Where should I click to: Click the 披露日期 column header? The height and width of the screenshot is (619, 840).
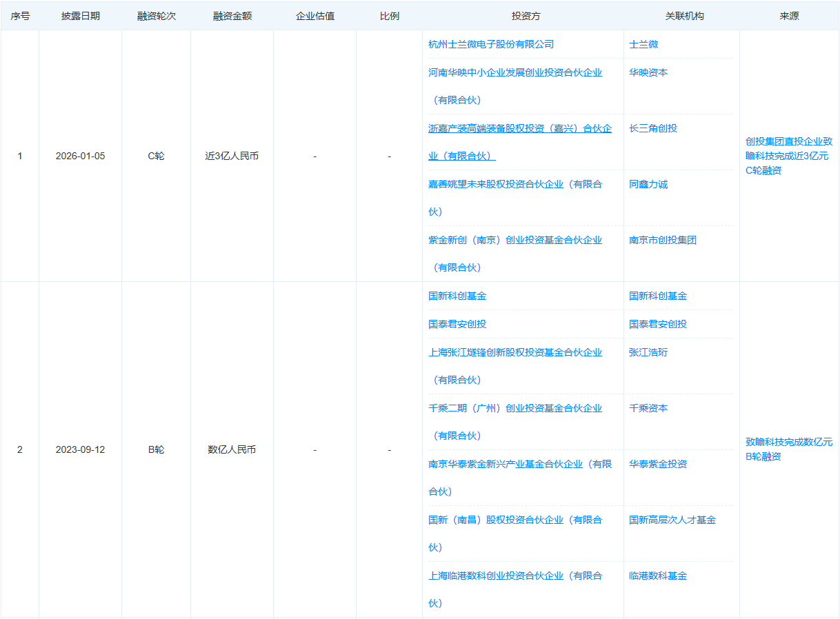tap(80, 16)
